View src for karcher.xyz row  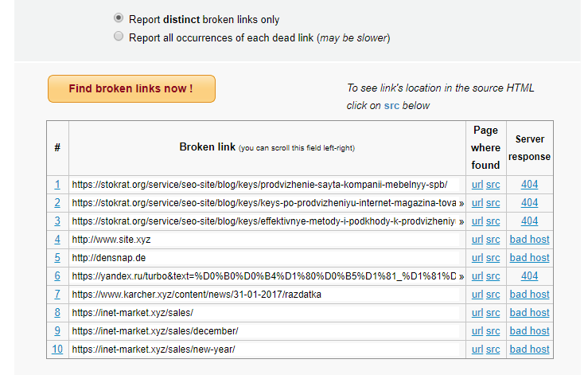click(493, 294)
